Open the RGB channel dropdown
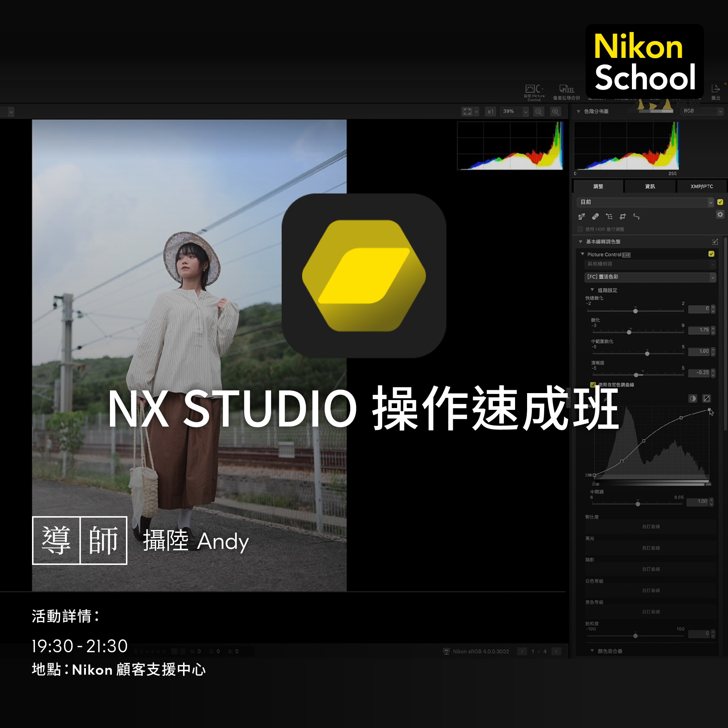728x728 pixels. coord(702,111)
